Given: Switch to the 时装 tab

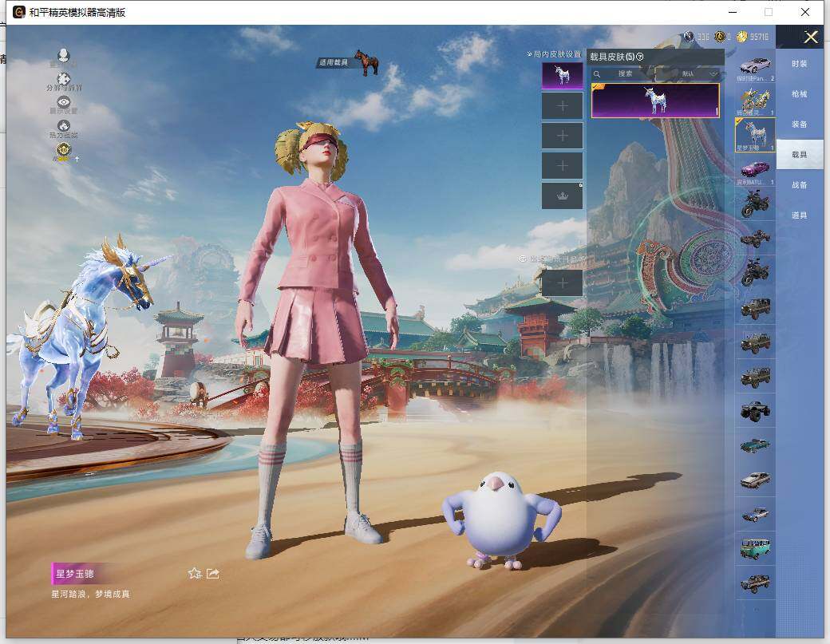Looking at the screenshot, I should coord(800,64).
